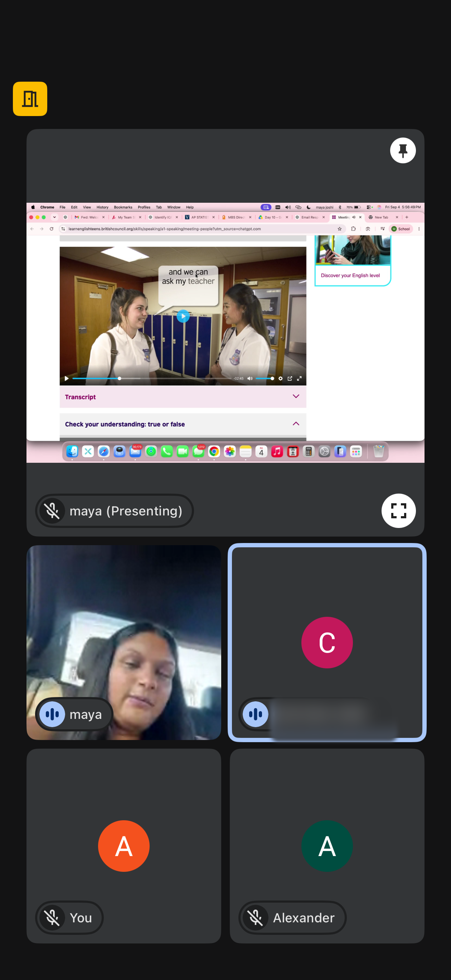
Task: Pop the video out to a new window
Action: pyautogui.click(x=290, y=379)
